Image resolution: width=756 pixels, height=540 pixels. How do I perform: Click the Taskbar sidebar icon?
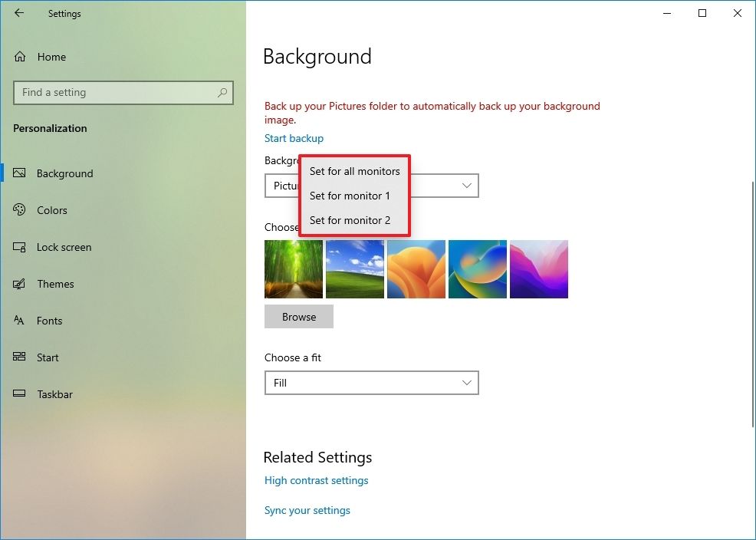tap(18, 394)
